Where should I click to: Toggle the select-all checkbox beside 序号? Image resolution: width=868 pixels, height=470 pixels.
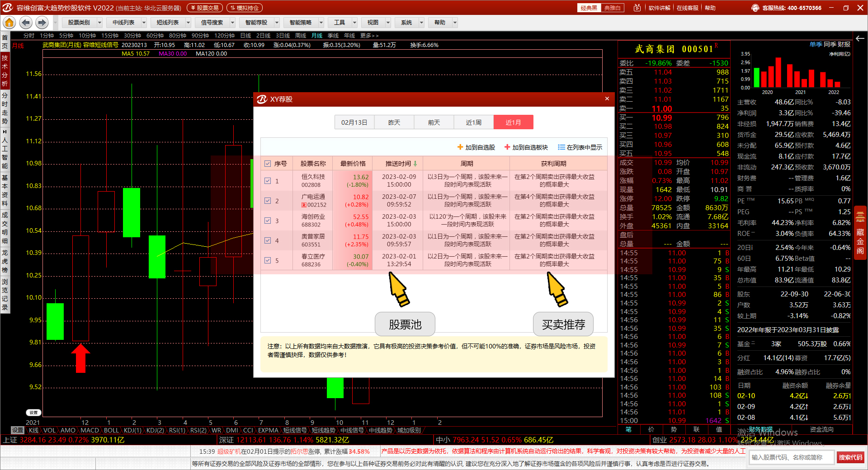tap(268, 164)
